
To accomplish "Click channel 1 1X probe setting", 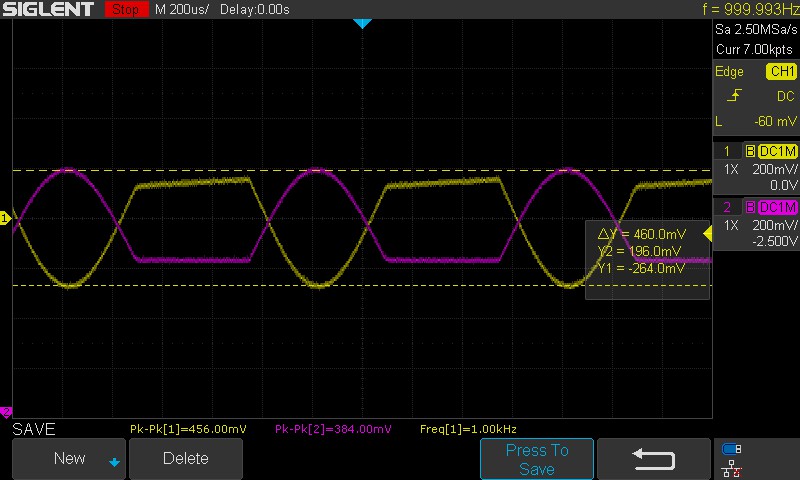I will point(731,169).
